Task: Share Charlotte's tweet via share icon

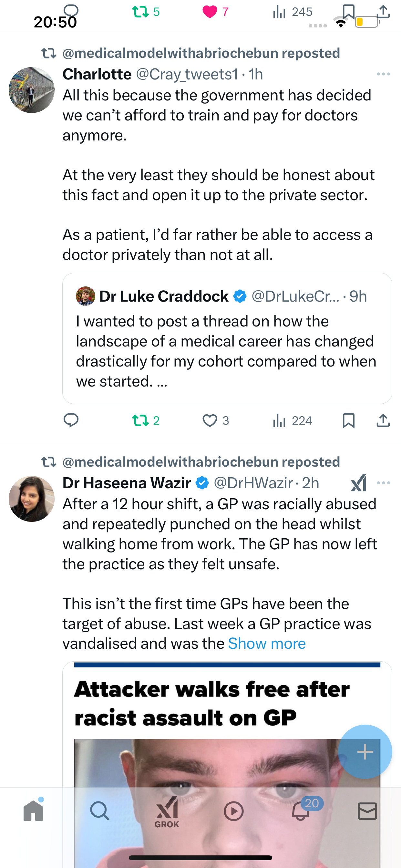Action: click(383, 420)
